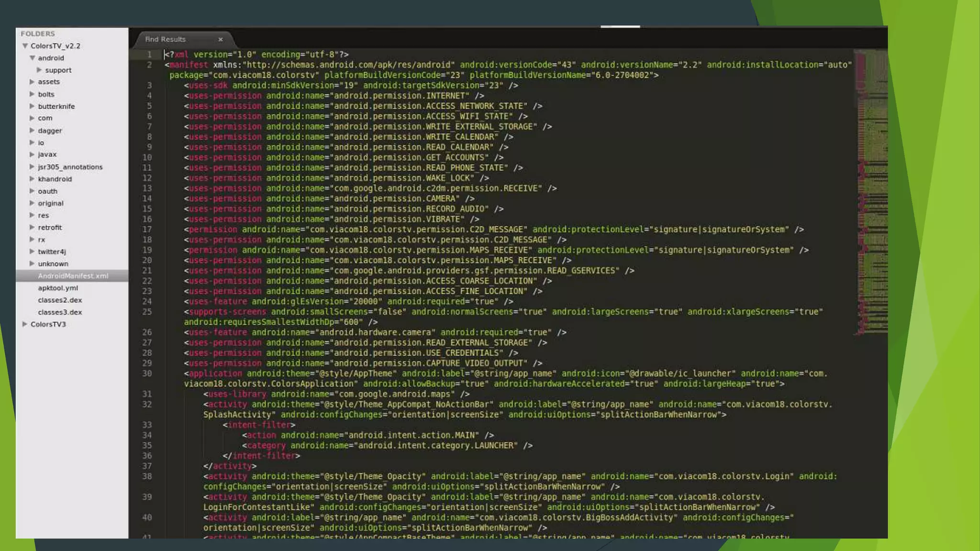Expand the unknown folder
The image size is (980, 551).
[x=32, y=264]
